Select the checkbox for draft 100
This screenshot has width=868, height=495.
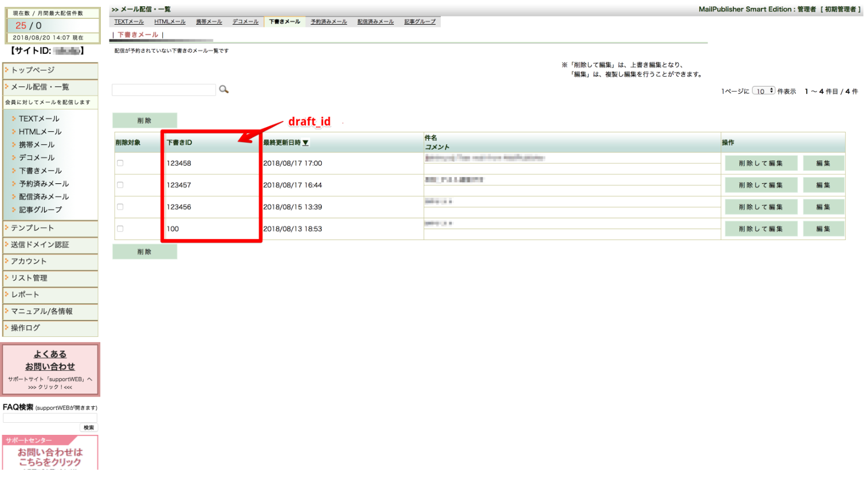(x=120, y=229)
